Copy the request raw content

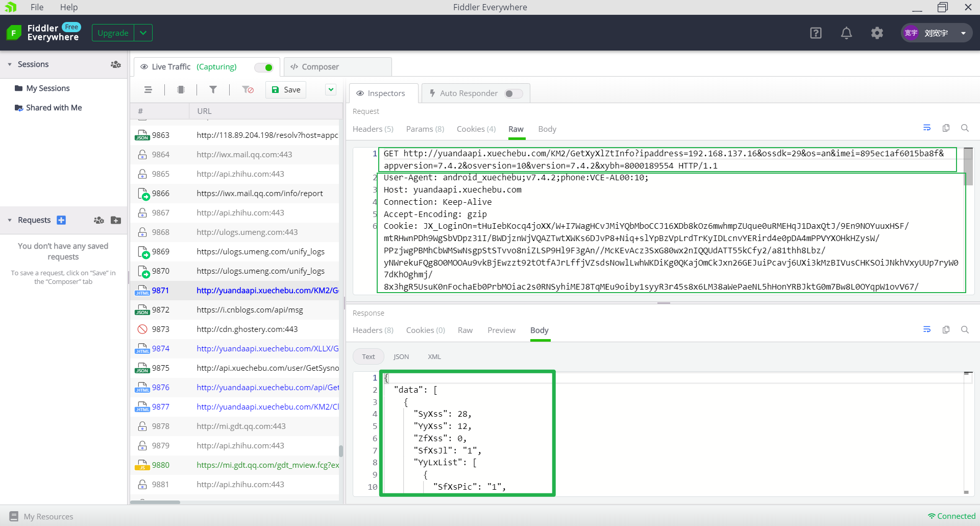tap(946, 128)
